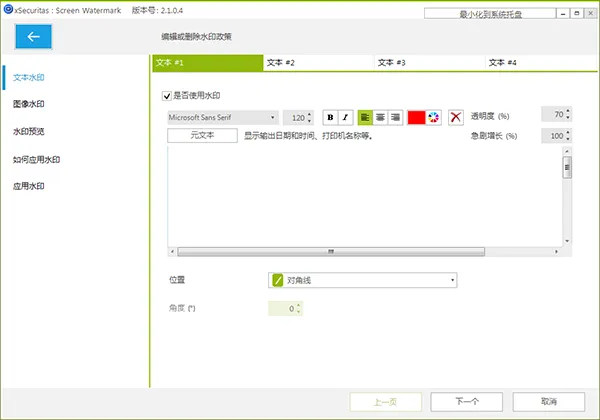The image size is (600, 420).
Task: Center-align the watermark text
Action: [380, 117]
